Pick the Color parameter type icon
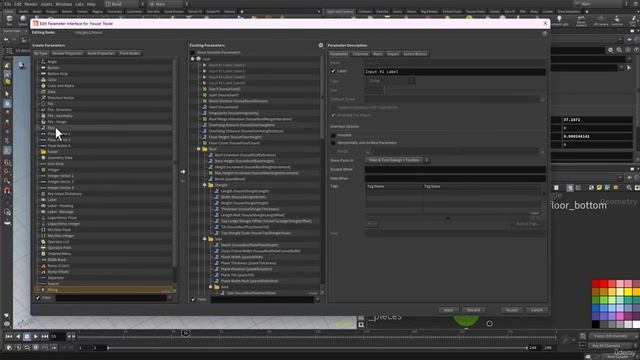Viewport: 640px width, 360px height. tap(43, 80)
